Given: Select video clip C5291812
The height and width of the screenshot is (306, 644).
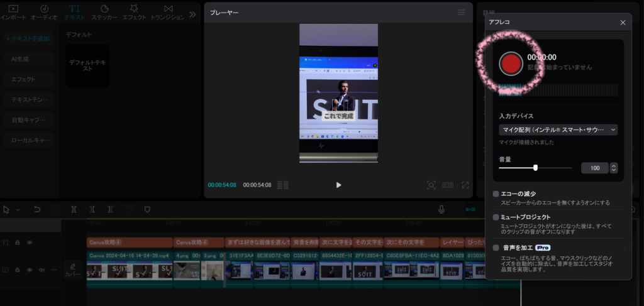Looking at the screenshot, I should tap(305, 270).
